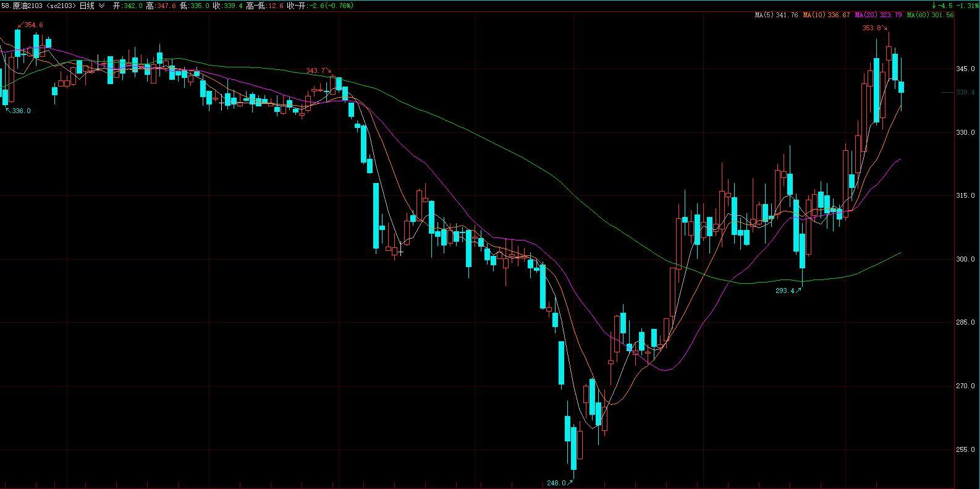The height and width of the screenshot is (489, 980).
Task: Click the 300.0 price axis label
Action: click(965, 260)
